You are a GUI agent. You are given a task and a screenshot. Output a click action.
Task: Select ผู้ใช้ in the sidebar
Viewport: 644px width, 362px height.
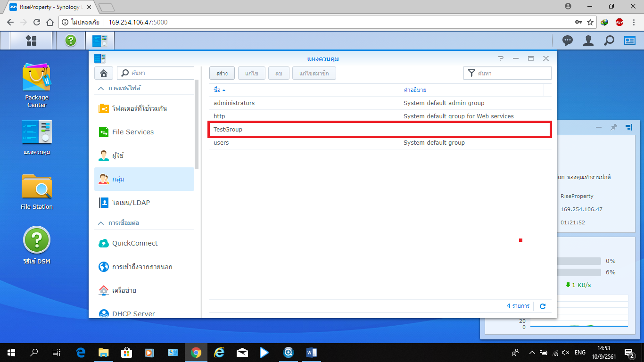coord(118,156)
